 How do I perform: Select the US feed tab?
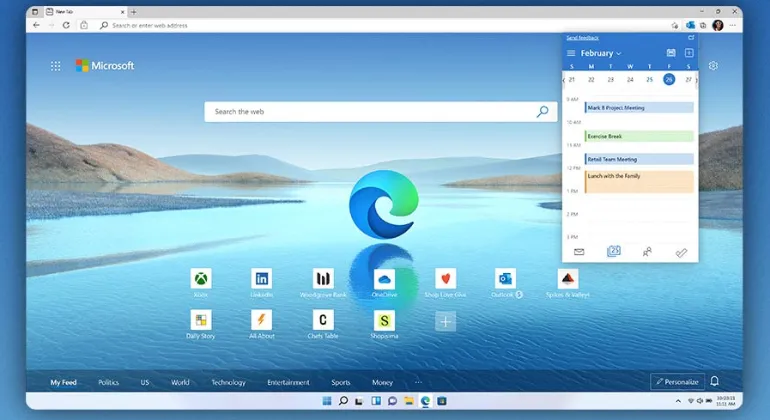point(145,382)
